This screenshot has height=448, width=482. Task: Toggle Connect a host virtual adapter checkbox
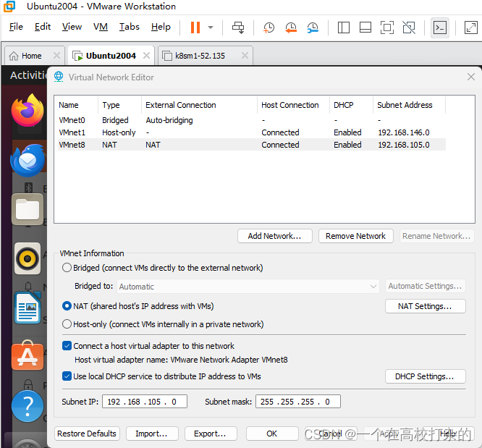point(67,346)
